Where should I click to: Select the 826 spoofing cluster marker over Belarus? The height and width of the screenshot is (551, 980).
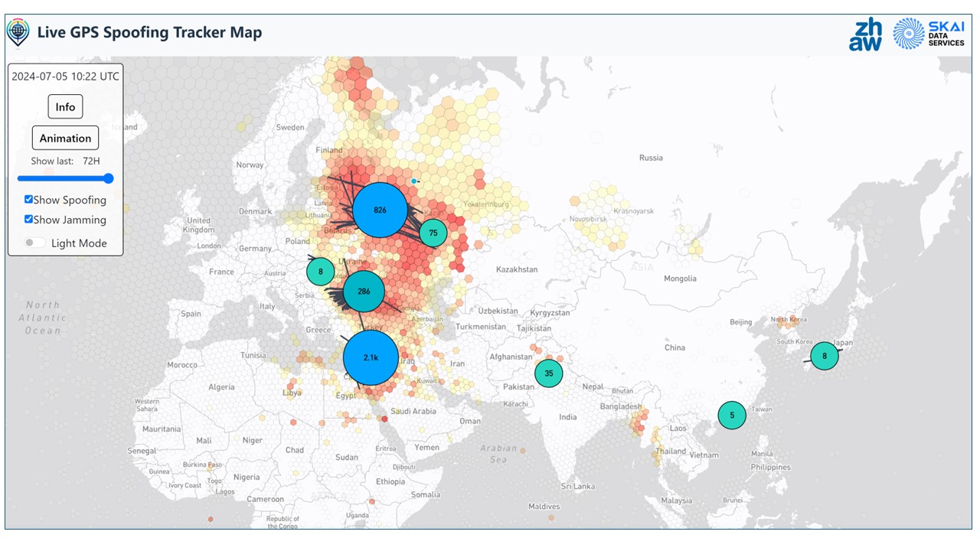[381, 209]
